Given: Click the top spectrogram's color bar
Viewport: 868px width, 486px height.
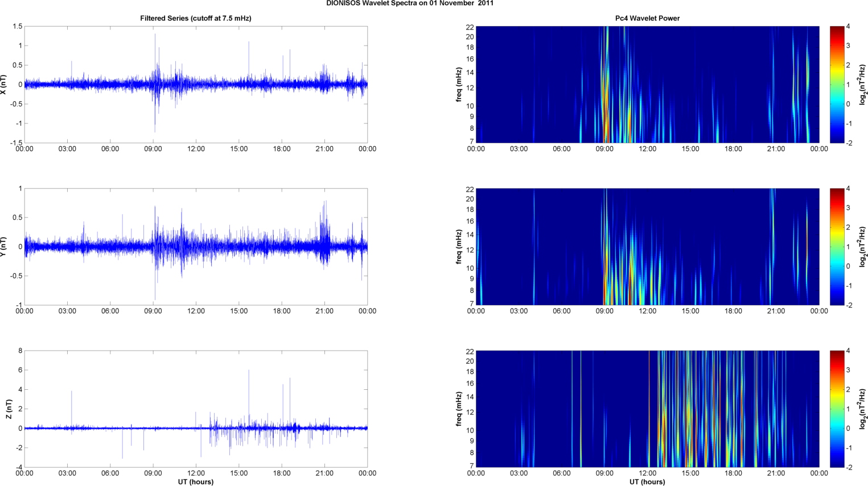Looking at the screenshot, I should tap(837, 84).
